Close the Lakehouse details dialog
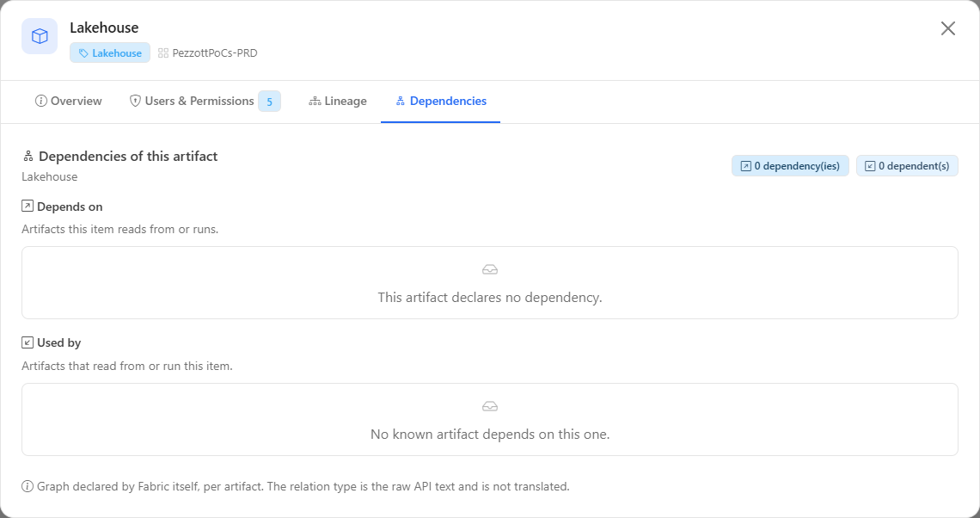980x518 pixels. pos(948,28)
